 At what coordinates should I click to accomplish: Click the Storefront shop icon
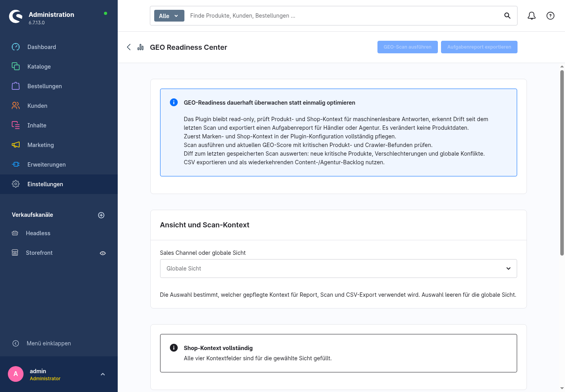pos(15,253)
